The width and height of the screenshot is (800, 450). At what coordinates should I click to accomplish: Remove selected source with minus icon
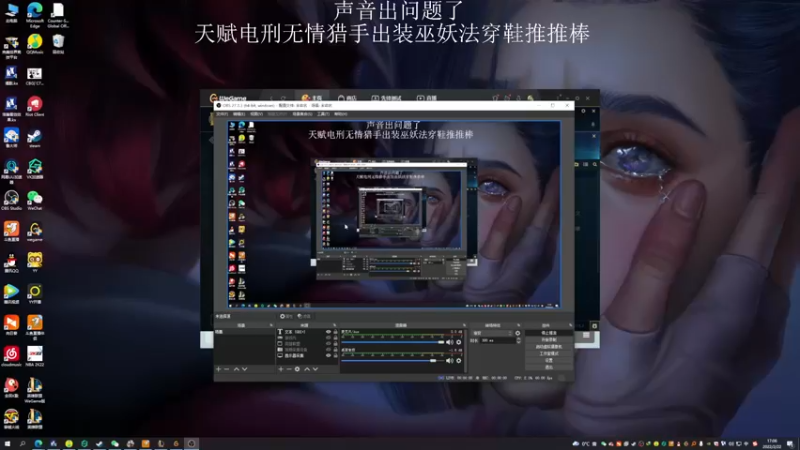(289, 369)
